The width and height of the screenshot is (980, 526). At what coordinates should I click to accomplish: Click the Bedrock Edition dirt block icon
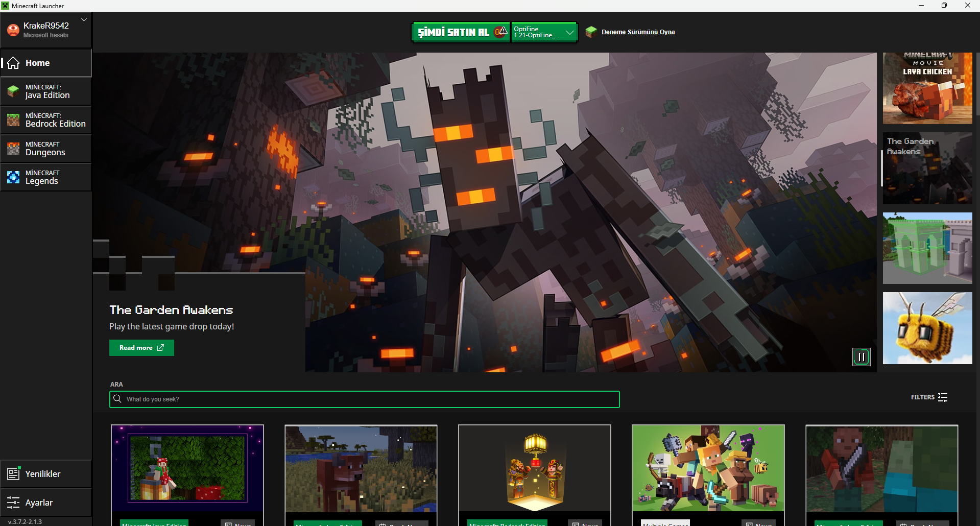tap(13, 120)
